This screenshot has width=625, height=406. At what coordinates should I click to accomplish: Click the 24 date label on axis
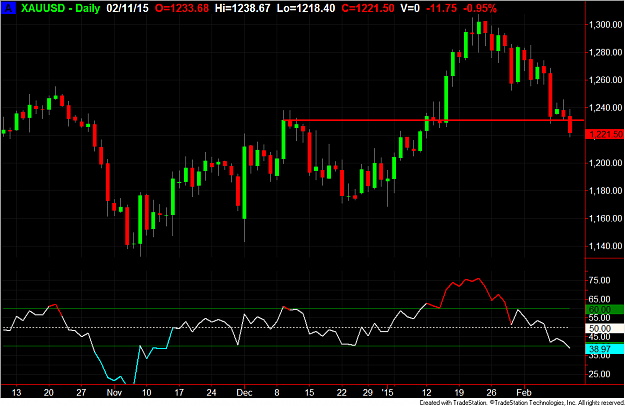212,392
